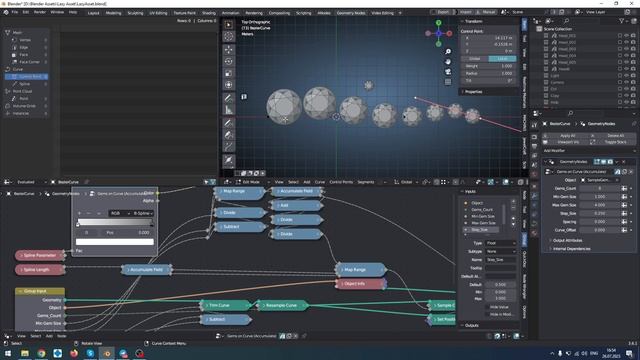Toggle GeometryNodes modifier edit-mode display

pos(597,162)
